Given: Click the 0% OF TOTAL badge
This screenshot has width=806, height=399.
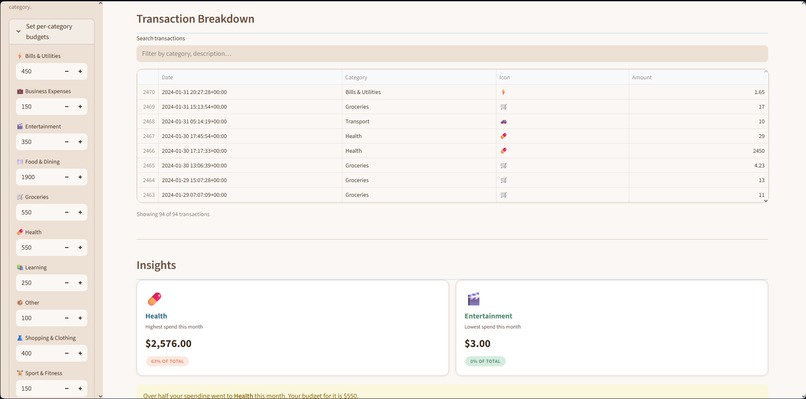Looking at the screenshot, I should click(x=485, y=361).
